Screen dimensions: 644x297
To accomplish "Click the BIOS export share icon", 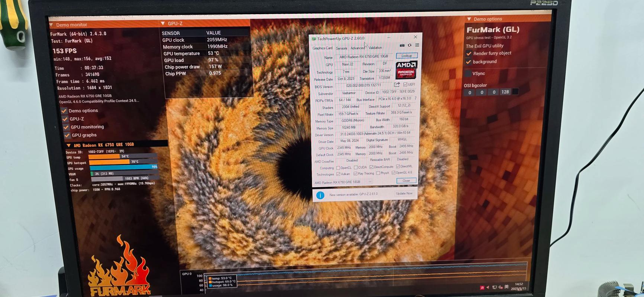I will click(x=397, y=85).
